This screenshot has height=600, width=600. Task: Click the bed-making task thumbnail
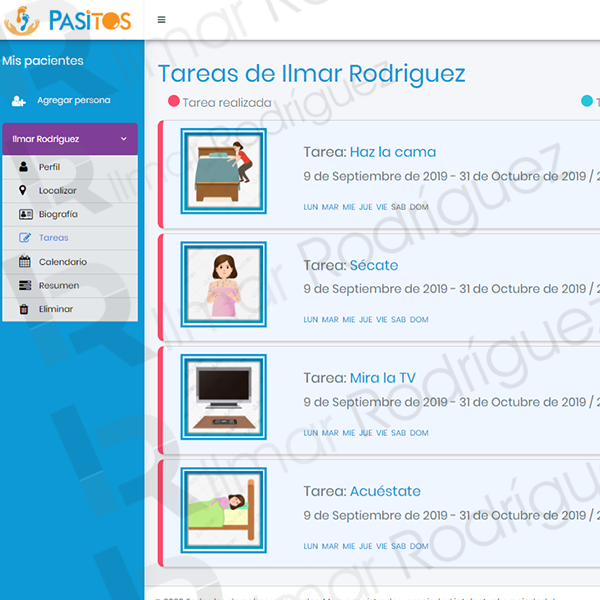[x=222, y=171]
